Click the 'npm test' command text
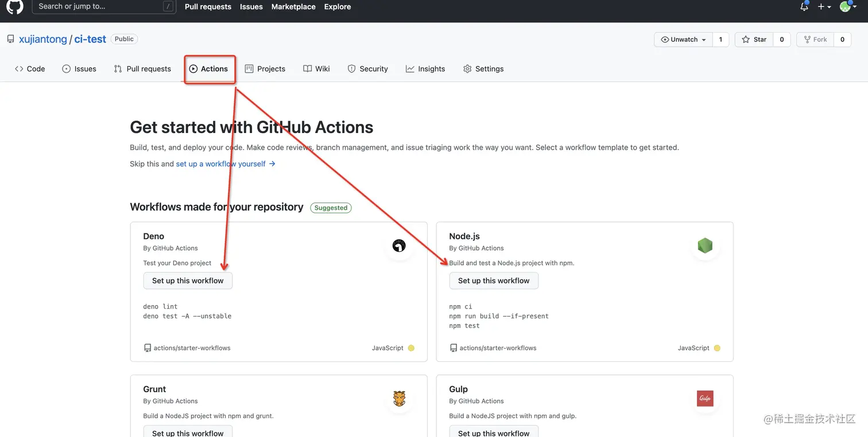 point(464,326)
